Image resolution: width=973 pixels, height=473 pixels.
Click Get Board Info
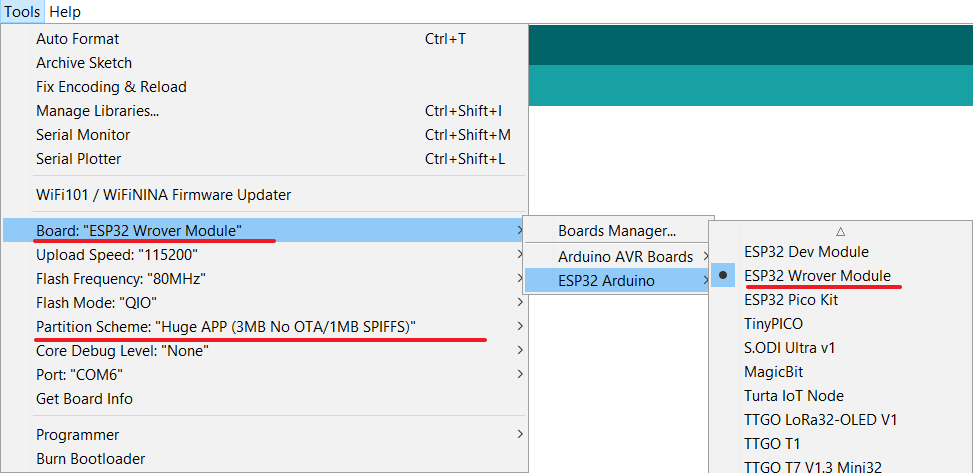pos(84,399)
